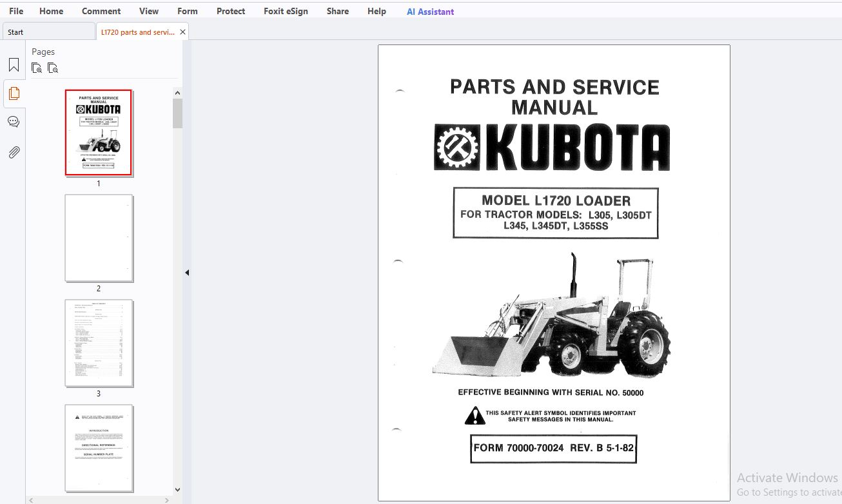Click 'EFFECTIVE BEGINNING WITH SERIAL NO. 50000' text
Viewport: 842px width, 504px height.
click(x=551, y=392)
